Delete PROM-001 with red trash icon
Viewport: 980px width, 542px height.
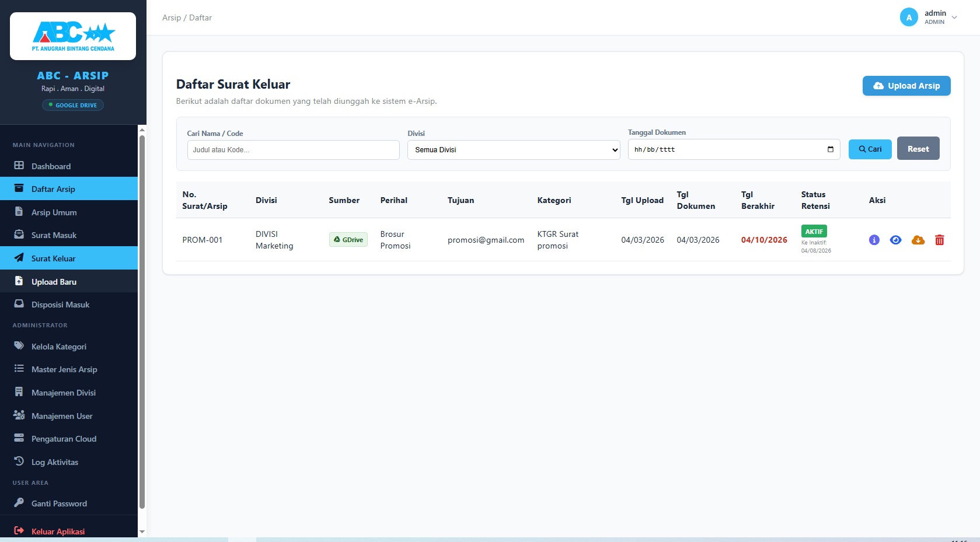click(940, 240)
